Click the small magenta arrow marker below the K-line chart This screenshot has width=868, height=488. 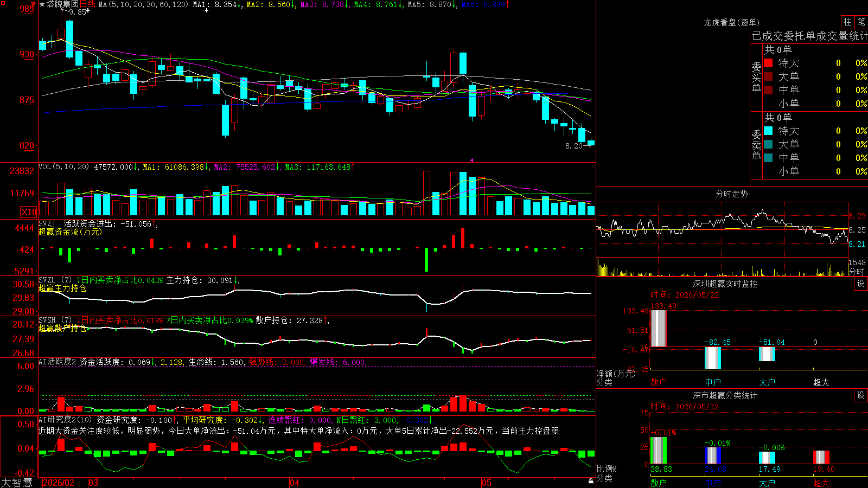[x=471, y=160]
